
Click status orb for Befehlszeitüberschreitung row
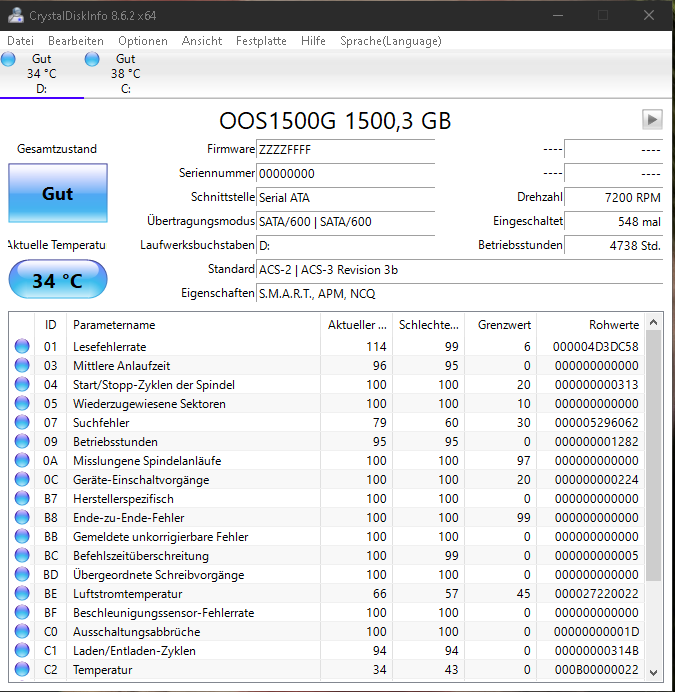click(x=22, y=555)
